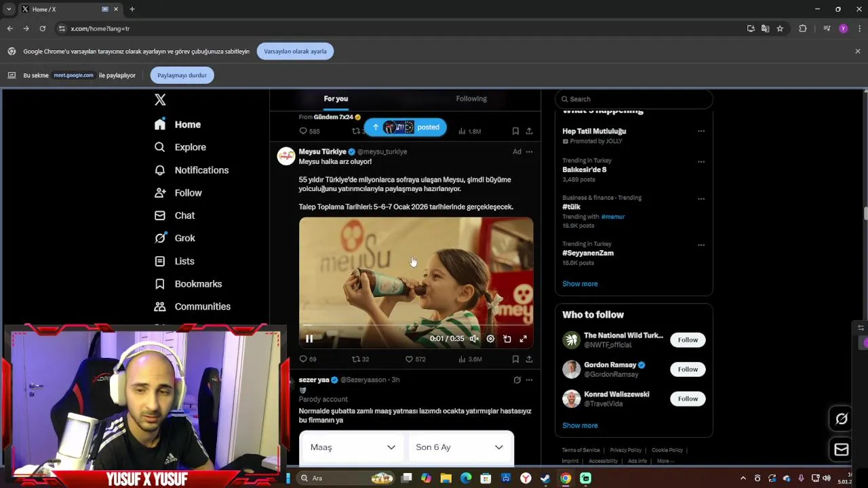Follow The National Wild Turkey account
This screenshot has width=868, height=488.
[x=688, y=340]
